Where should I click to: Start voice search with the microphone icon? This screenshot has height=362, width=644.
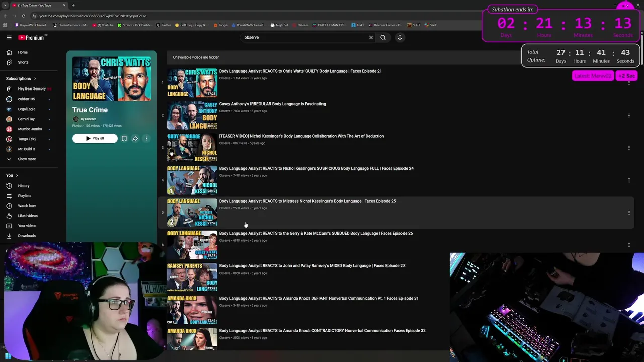click(400, 37)
